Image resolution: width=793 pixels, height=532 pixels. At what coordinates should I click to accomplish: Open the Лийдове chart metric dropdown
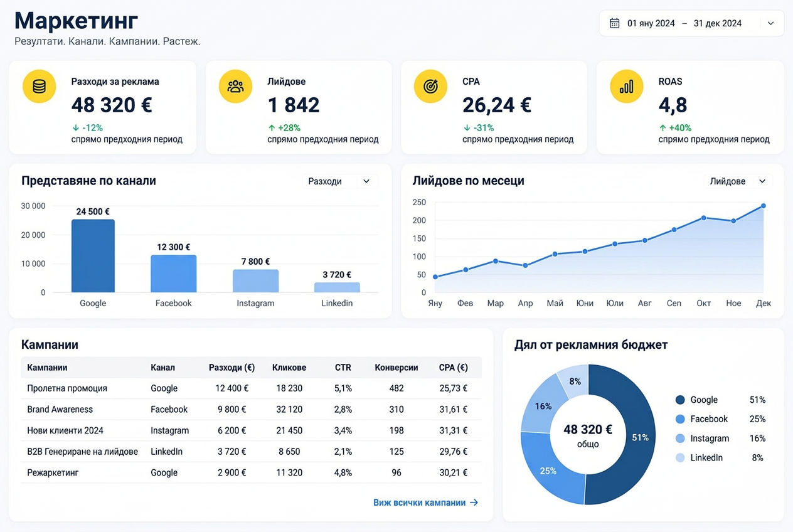pyautogui.click(x=738, y=181)
